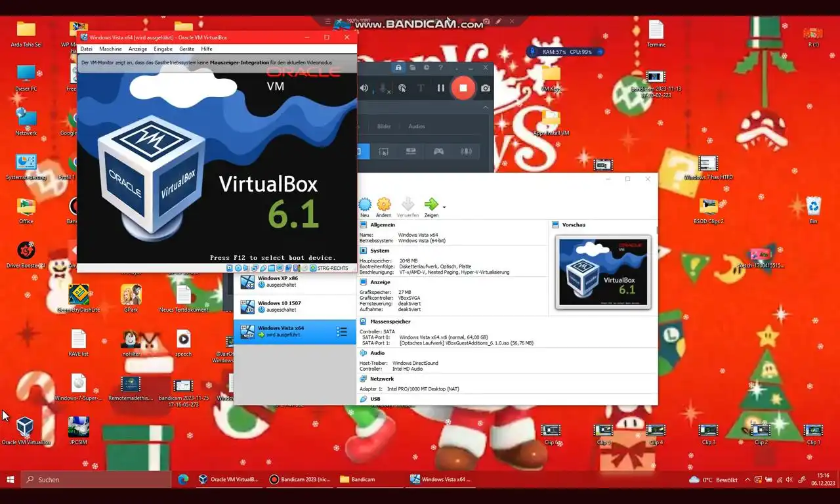840x504 pixels.
Task: Toggle Bandicam speaker sound recording
Action: click(x=364, y=88)
